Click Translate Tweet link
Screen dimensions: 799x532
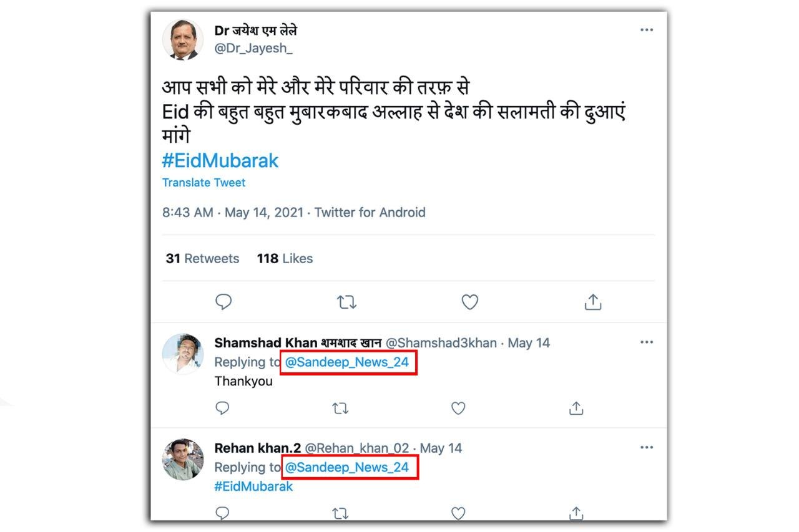203,183
